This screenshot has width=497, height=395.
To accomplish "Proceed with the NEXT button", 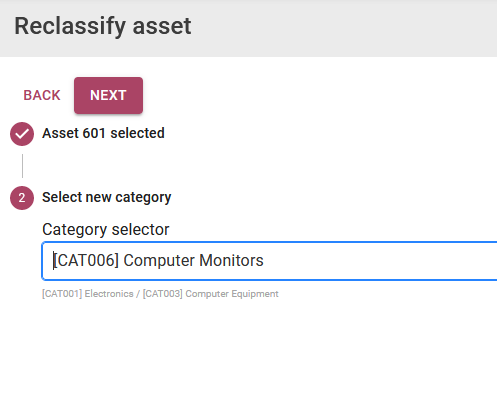I will pyautogui.click(x=108, y=95).
